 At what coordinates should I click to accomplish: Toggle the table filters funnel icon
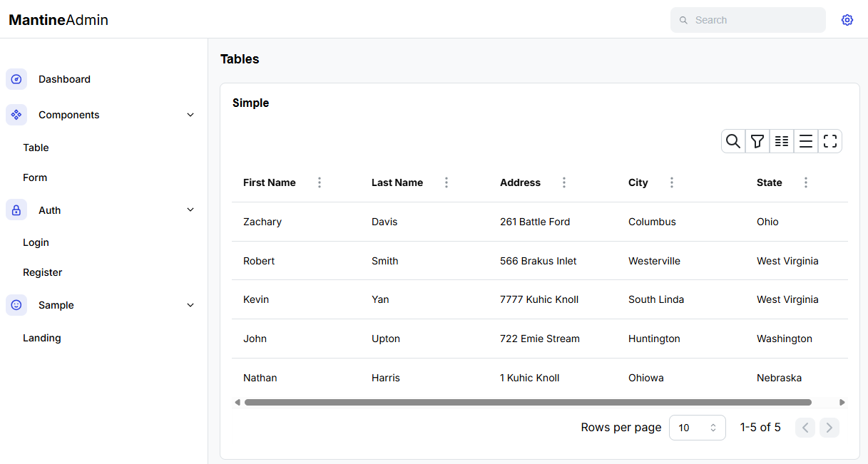(757, 141)
